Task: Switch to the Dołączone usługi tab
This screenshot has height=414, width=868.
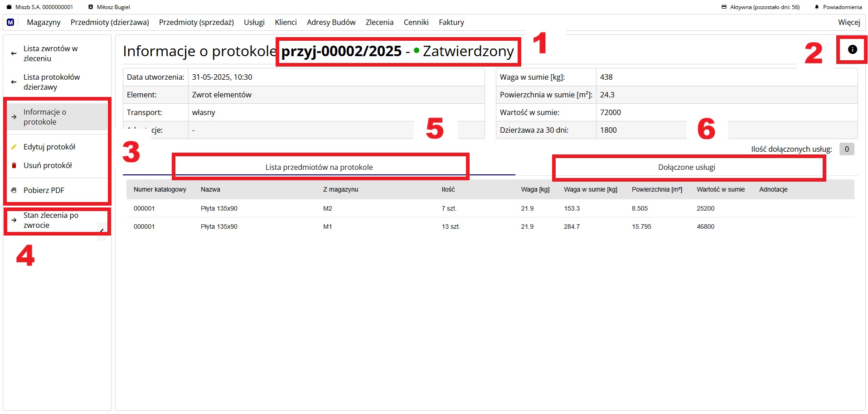Action: click(x=686, y=167)
